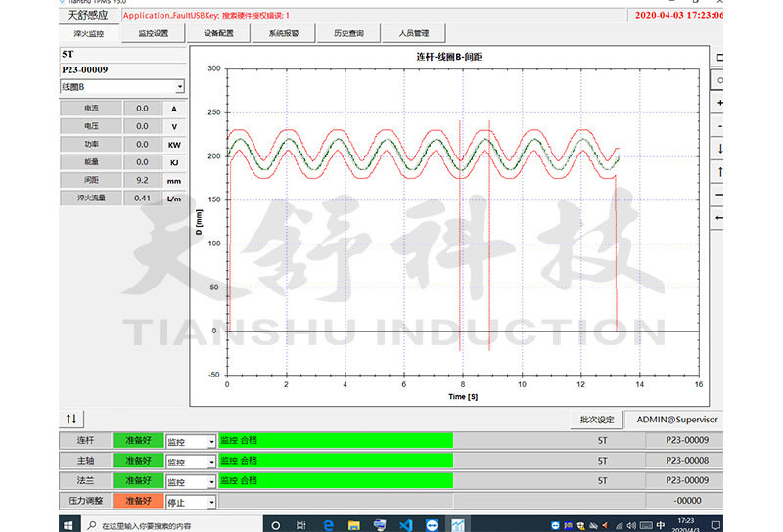Click the green 准备好 status for 主轴
The height and width of the screenshot is (532, 783).
[x=138, y=461]
